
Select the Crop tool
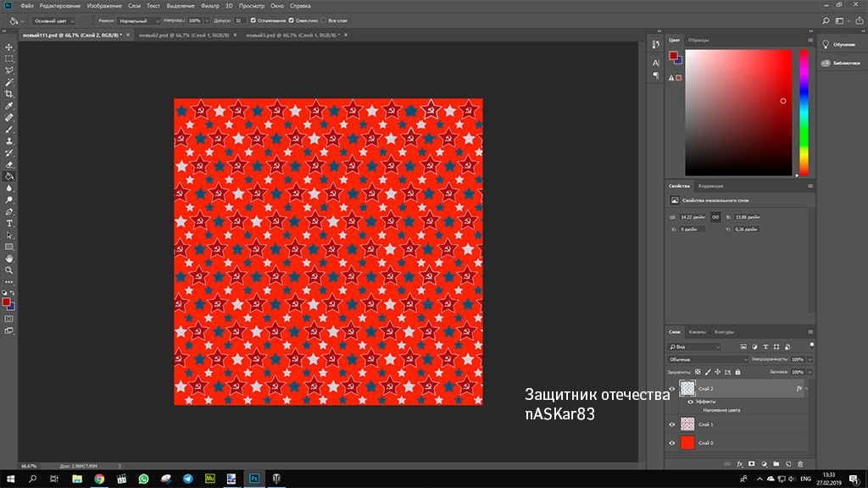coord(9,94)
